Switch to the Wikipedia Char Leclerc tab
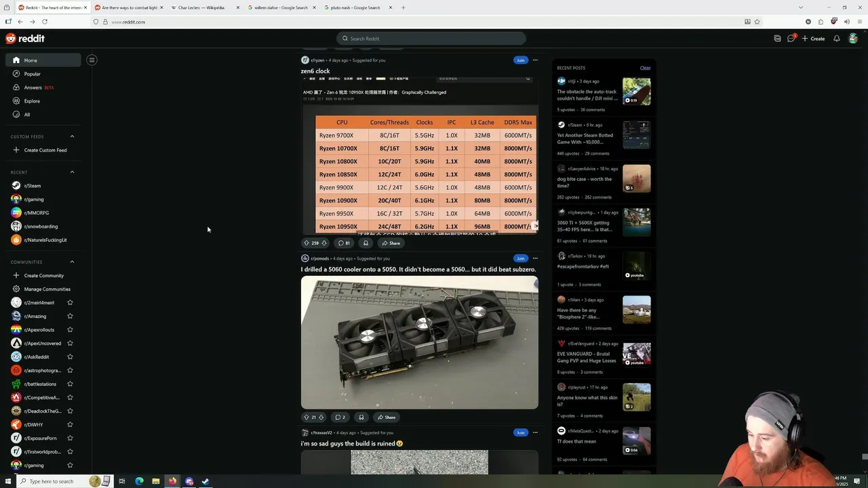Viewport: 868px width, 488px height. [x=205, y=7]
